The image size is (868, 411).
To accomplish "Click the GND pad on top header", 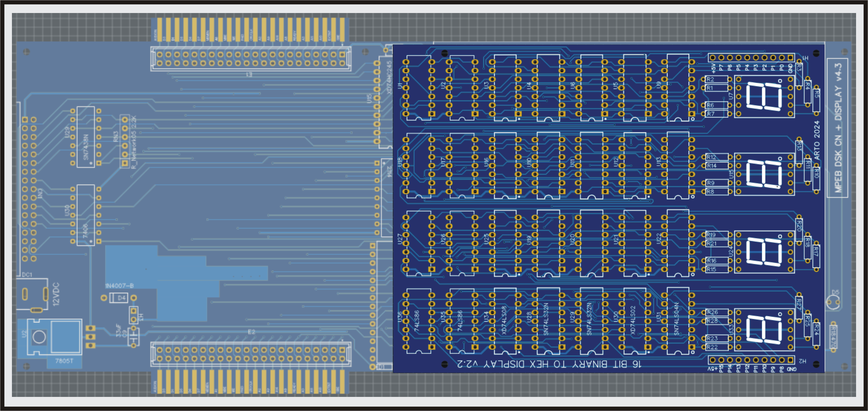I will coord(791,58).
